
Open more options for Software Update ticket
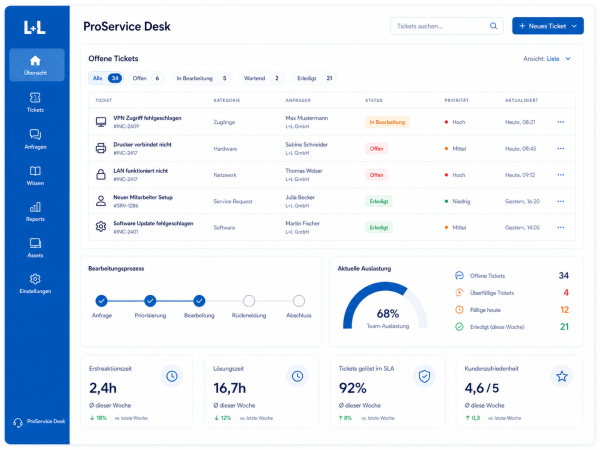(561, 227)
